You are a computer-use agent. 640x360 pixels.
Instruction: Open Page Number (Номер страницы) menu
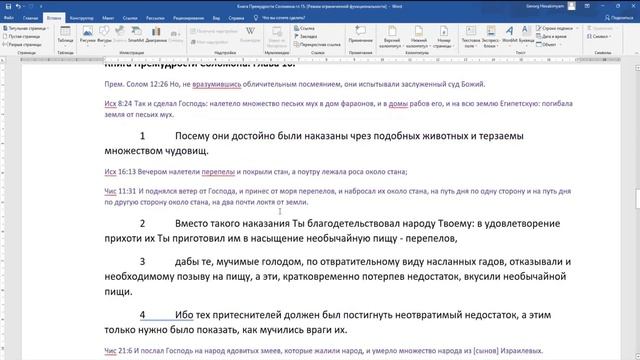(x=444, y=37)
